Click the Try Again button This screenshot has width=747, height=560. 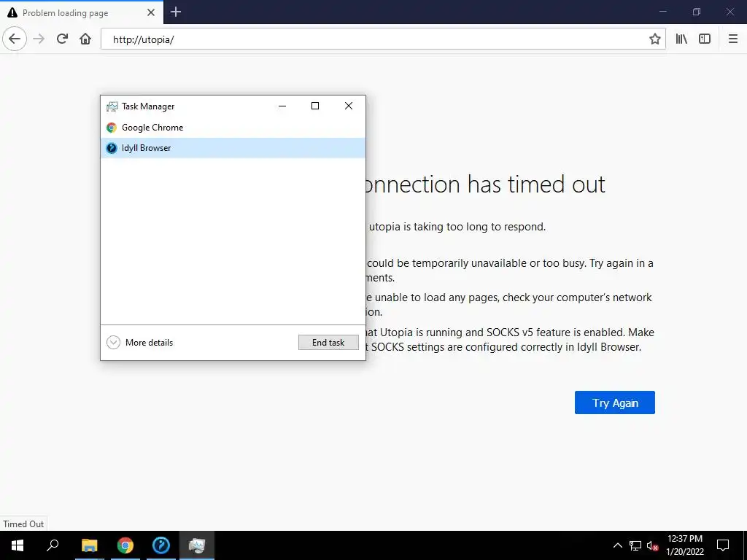coord(615,402)
